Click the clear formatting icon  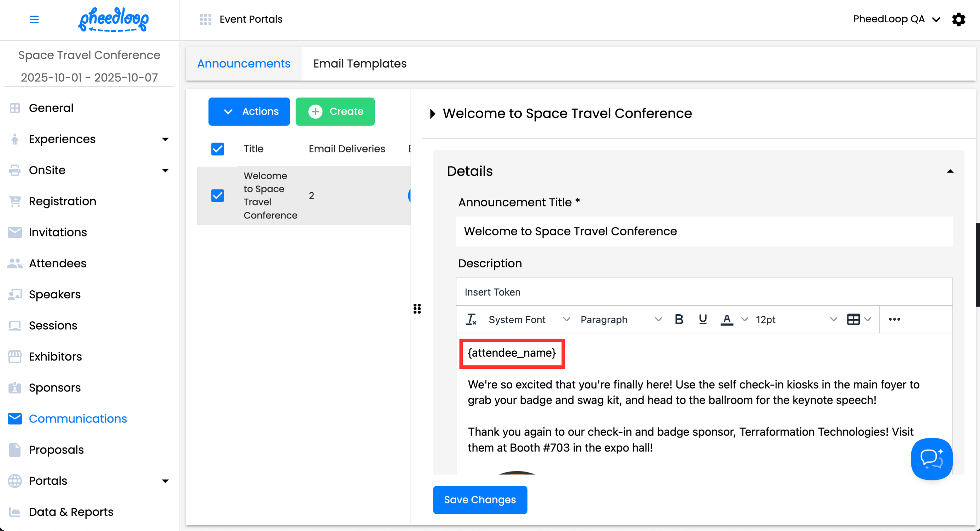tap(471, 320)
